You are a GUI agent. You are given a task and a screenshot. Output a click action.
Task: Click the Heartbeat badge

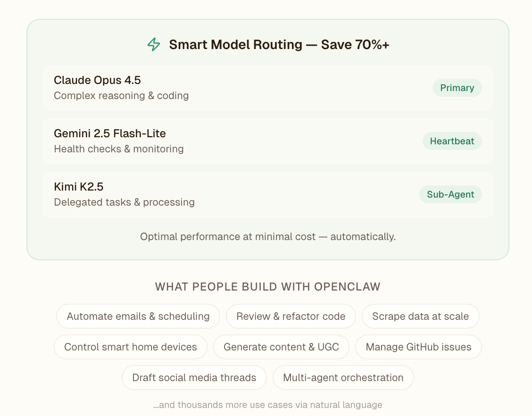(x=452, y=141)
